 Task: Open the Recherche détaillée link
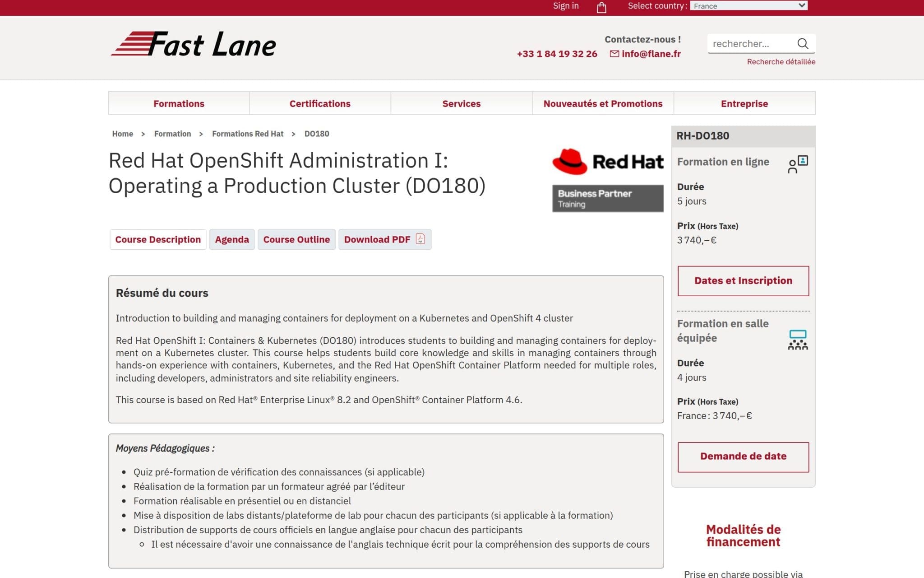click(781, 61)
